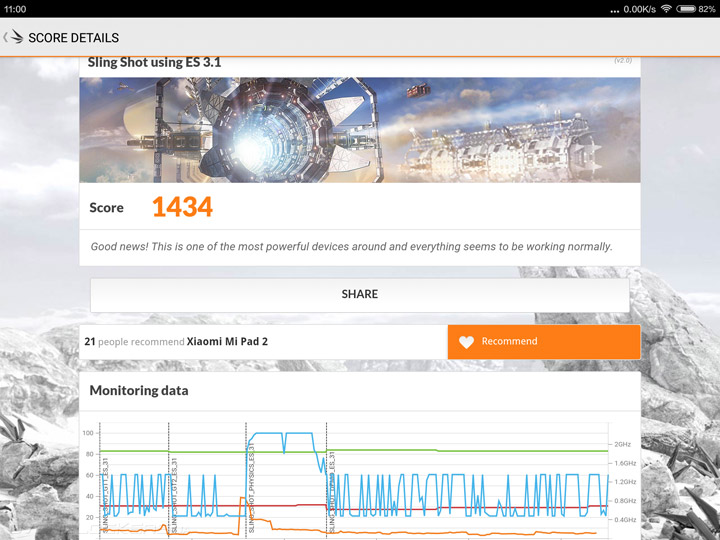
Task: Tap the 2GHz frequency axis label
Action: coord(623,444)
